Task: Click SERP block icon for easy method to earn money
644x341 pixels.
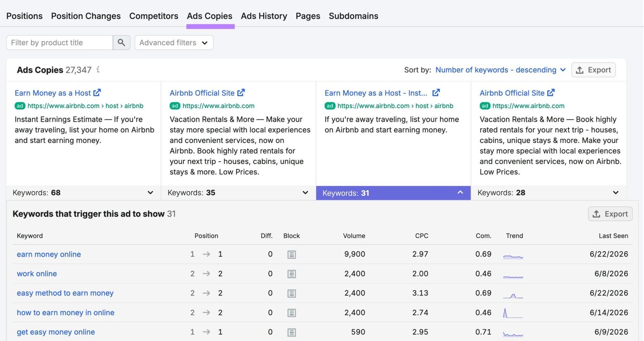Action: click(292, 294)
